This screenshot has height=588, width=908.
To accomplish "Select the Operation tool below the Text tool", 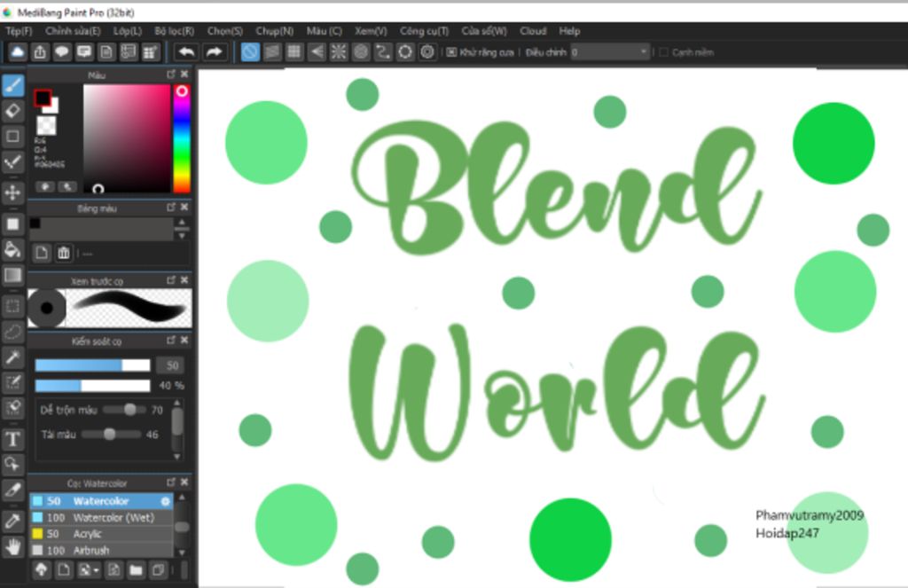I will pyautogui.click(x=12, y=464).
